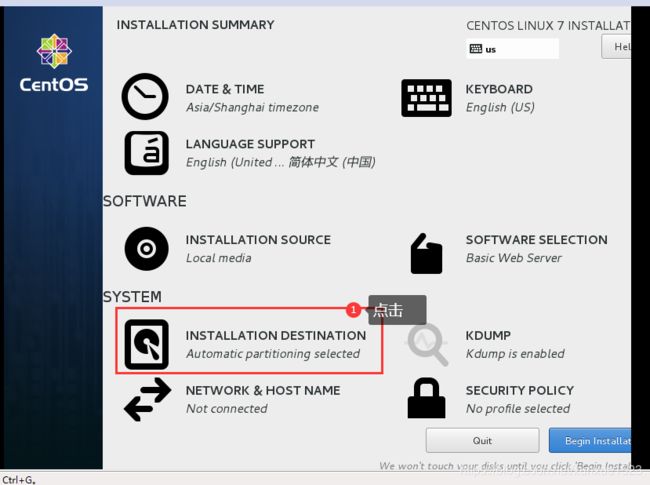Select the DATE & TIME heading

tap(225, 89)
